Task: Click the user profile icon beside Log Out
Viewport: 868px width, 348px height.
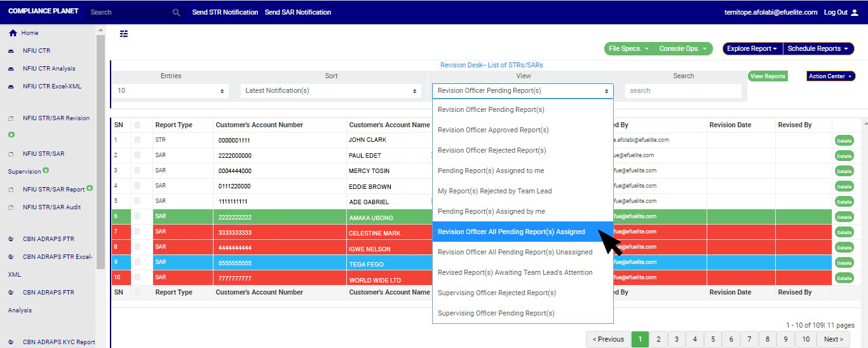Action: tap(854, 12)
